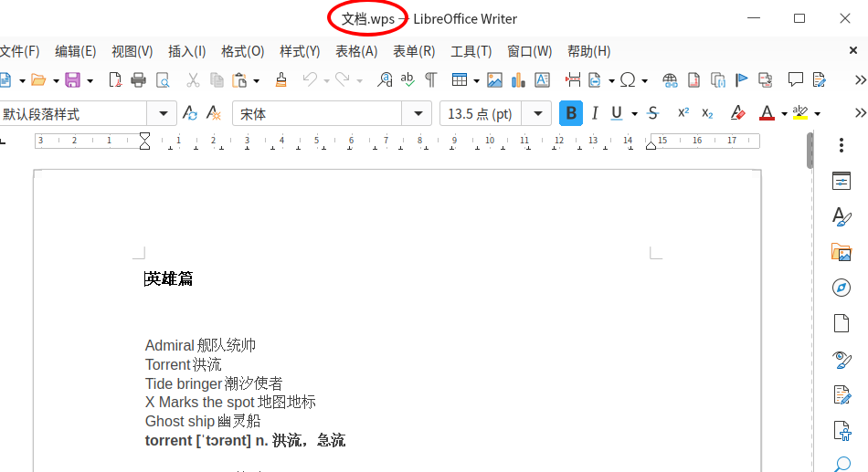Toggle track changes recording
The width and height of the screenshot is (868, 472).
(x=820, y=80)
